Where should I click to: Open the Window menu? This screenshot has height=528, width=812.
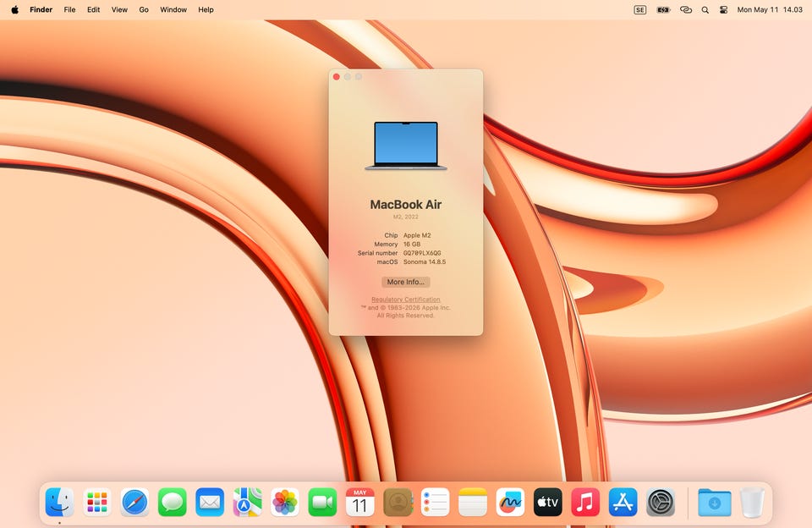click(x=173, y=9)
